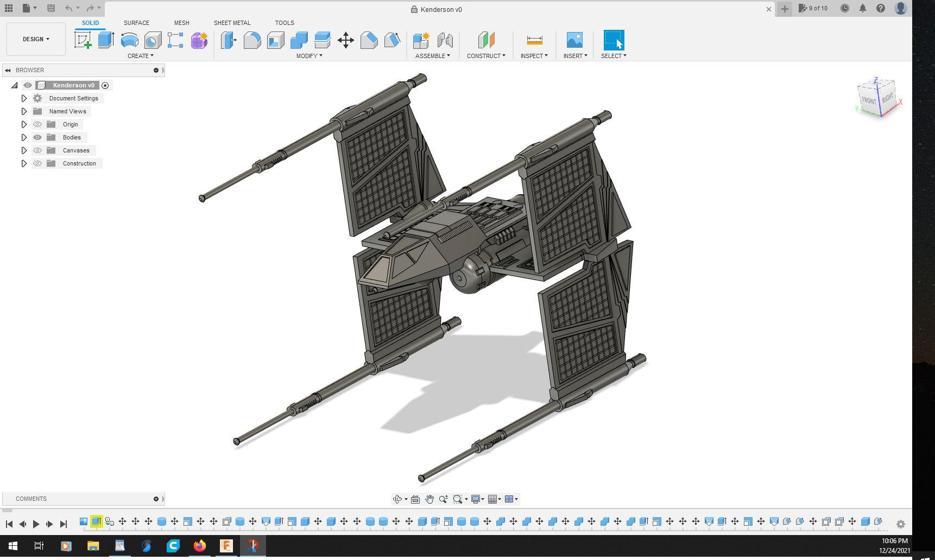Open the MODIFY dropdown menu
This screenshot has width=935, height=560.
coord(309,56)
